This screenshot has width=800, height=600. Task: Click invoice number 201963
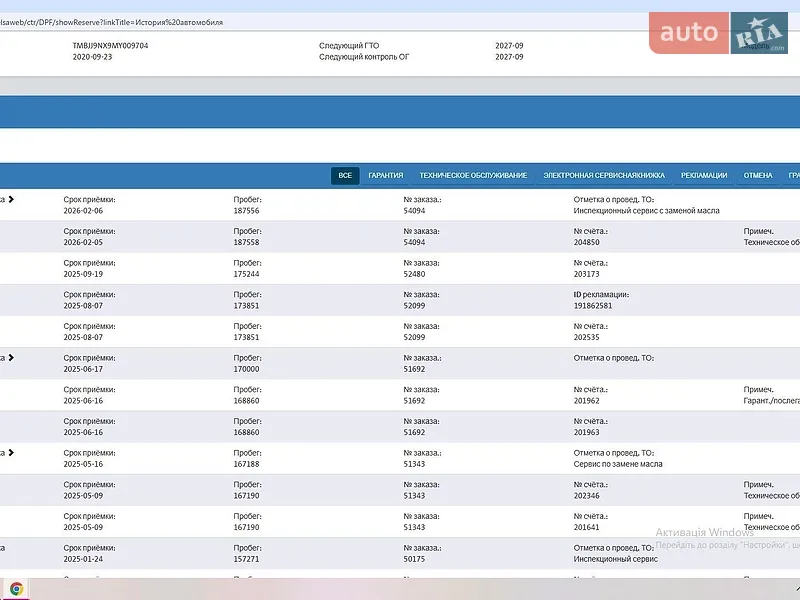586,432
